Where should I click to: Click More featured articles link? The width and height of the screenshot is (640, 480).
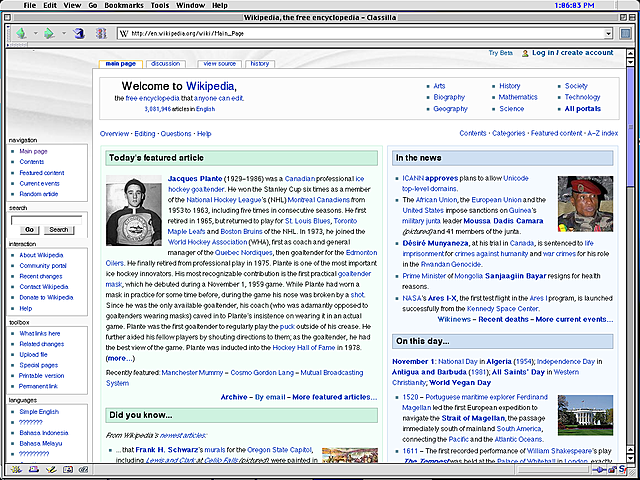[335, 397]
